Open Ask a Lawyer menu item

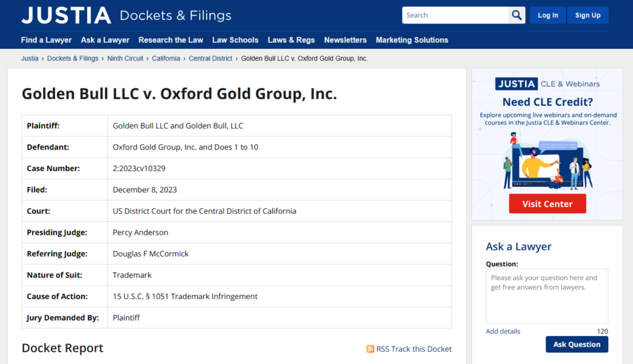105,40
